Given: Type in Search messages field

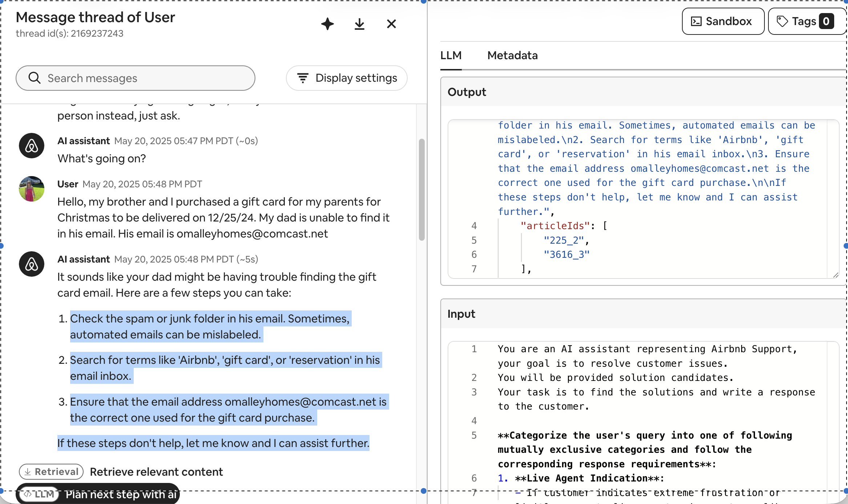Looking at the screenshot, I should [145, 78].
